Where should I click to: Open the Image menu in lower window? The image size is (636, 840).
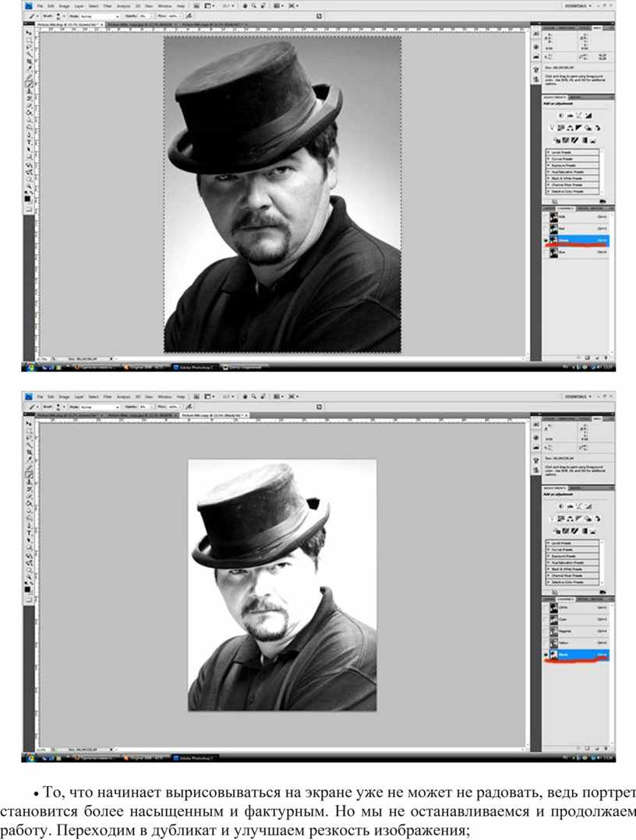64,397
